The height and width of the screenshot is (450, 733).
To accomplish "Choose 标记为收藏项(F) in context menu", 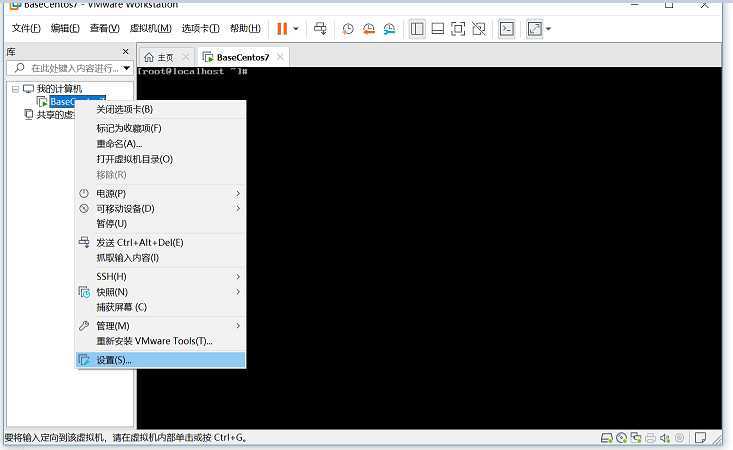I will click(160, 128).
